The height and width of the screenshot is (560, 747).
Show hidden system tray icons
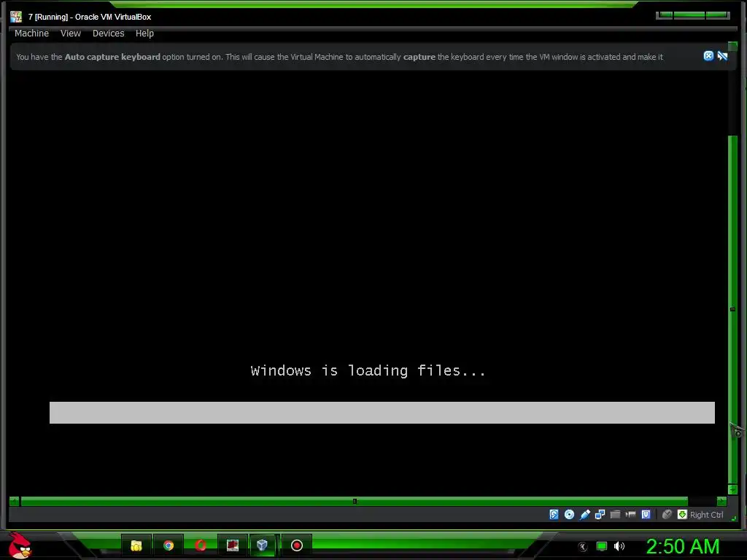pyautogui.click(x=583, y=547)
